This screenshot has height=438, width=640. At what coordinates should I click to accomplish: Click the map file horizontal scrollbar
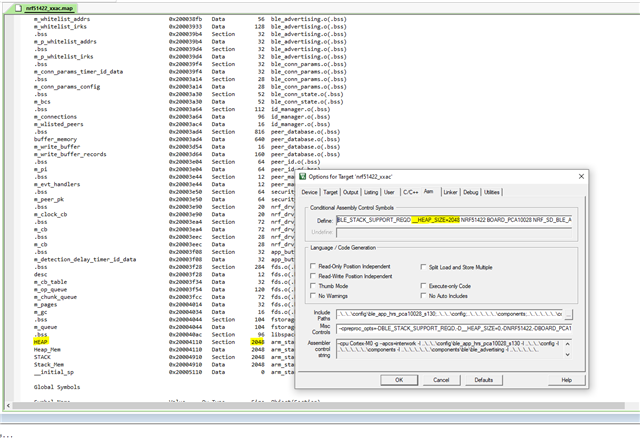pyautogui.click(x=318, y=406)
